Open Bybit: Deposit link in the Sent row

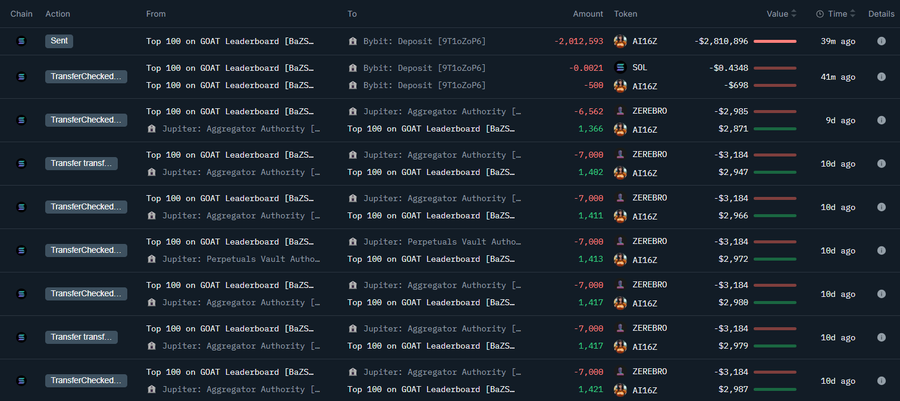click(x=424, y=41)
